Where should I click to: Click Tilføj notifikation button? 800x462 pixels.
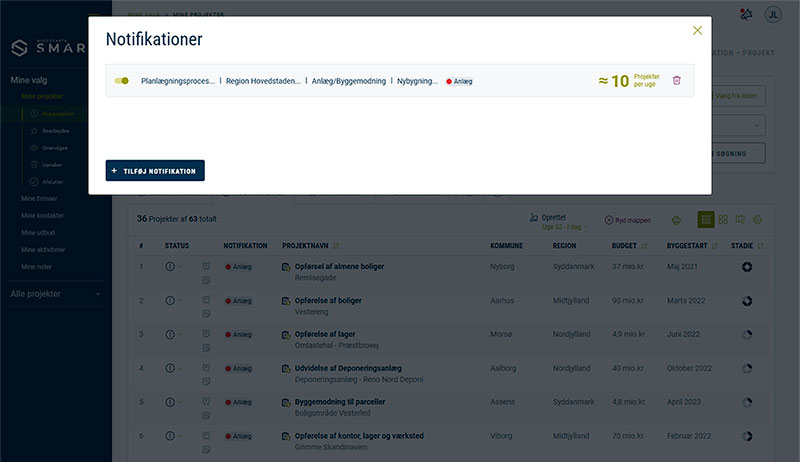(x=155, y=171)
